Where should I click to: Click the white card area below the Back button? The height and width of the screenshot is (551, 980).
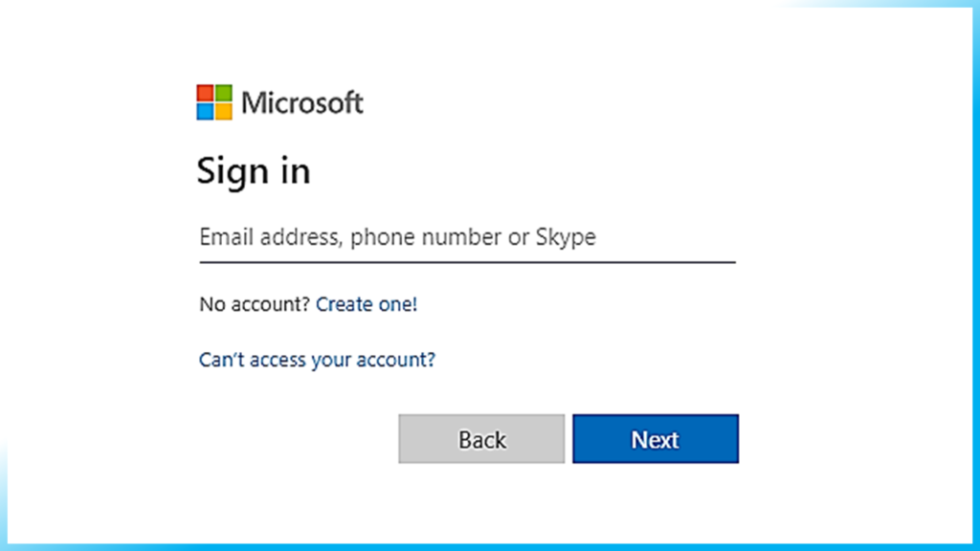[481, 502]
